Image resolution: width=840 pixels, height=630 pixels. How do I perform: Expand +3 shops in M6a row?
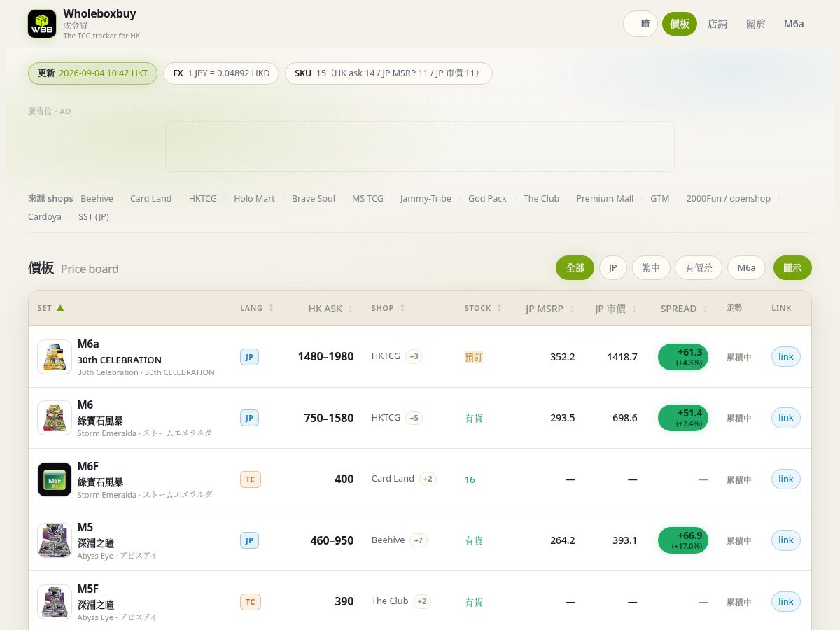click(x=414, y=357)
